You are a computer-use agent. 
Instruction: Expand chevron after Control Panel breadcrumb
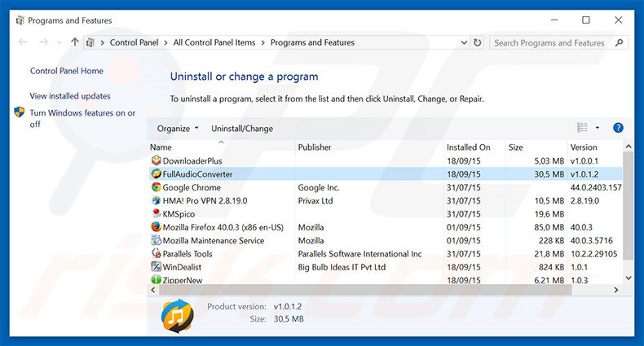click(x=165, y=42)
